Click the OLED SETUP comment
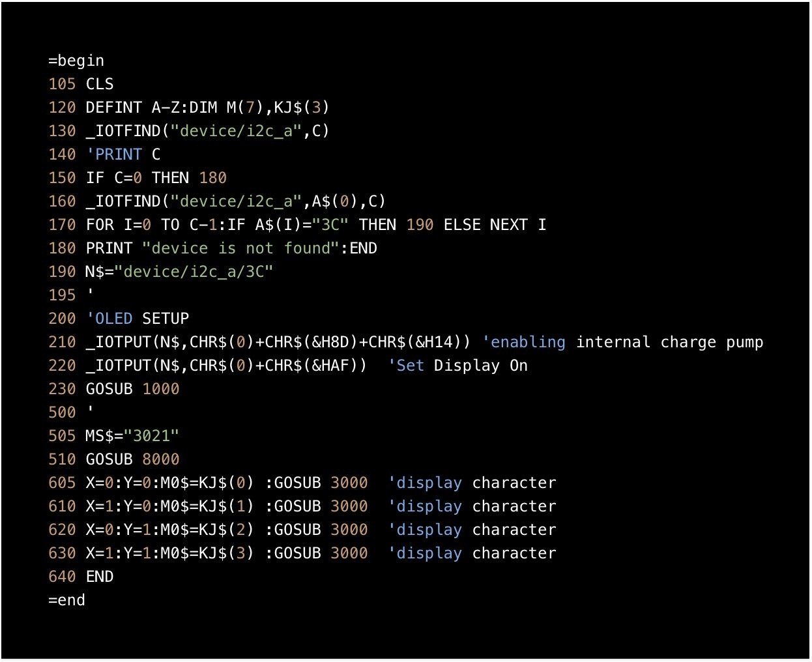 pyautogui.click(x=138, y=319)
